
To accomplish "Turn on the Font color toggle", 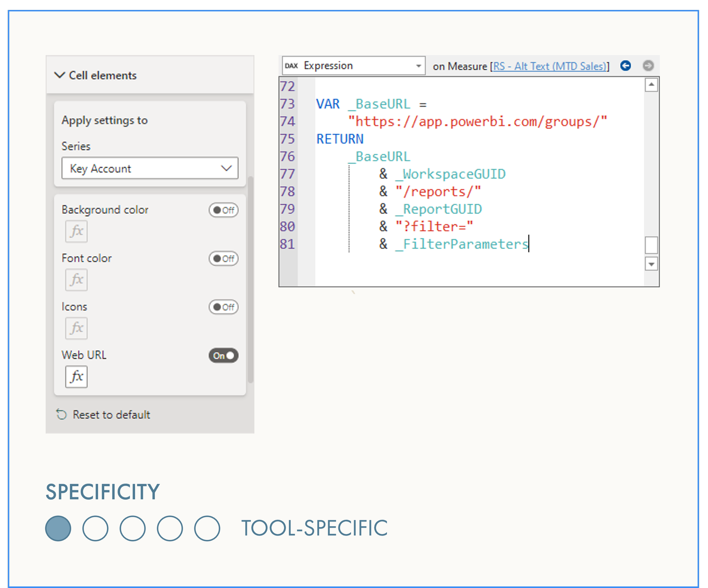I will (x=223, y=259).
